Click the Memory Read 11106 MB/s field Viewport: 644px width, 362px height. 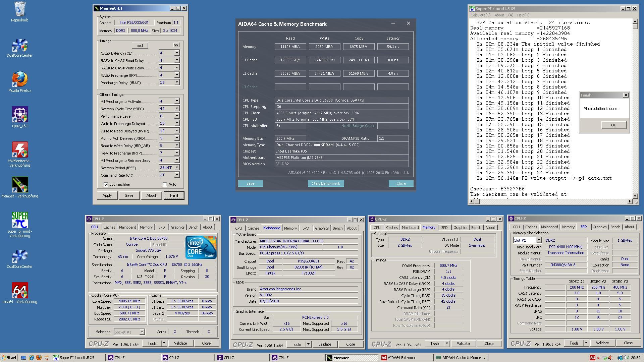(290, 47)
